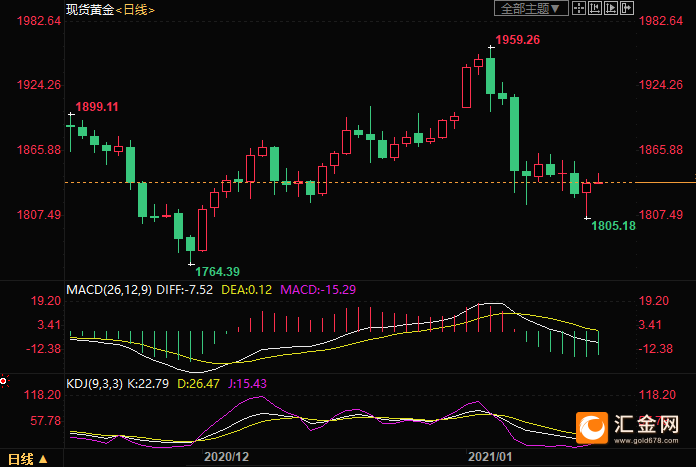Click the -12.38 MACD right axis label
696x467 pixels.
(x=656, y=349)
